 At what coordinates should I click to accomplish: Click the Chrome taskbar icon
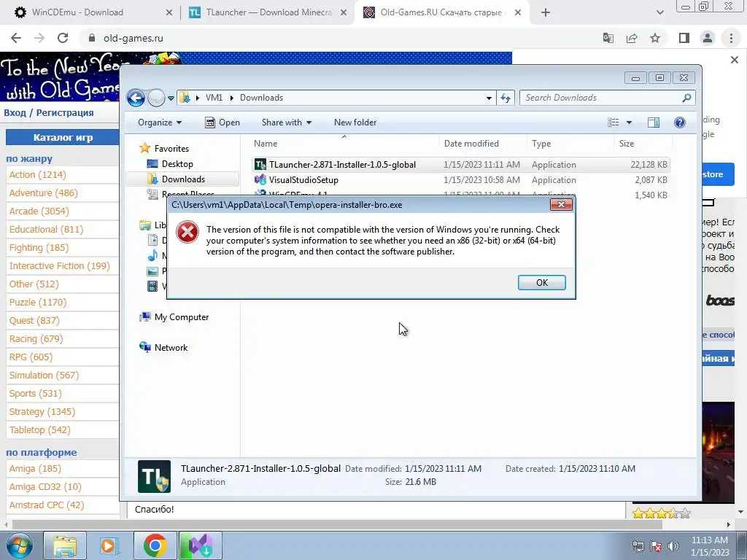pyautogui.click(x=155, y=545)
